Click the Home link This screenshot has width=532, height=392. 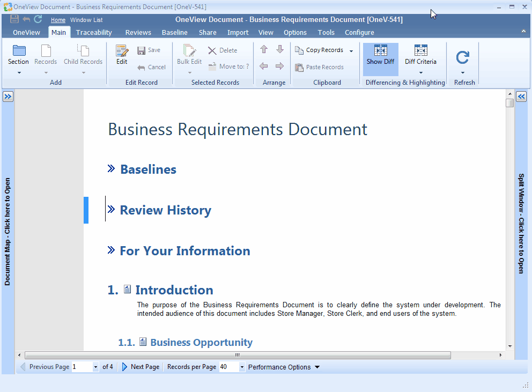[58, 20]
